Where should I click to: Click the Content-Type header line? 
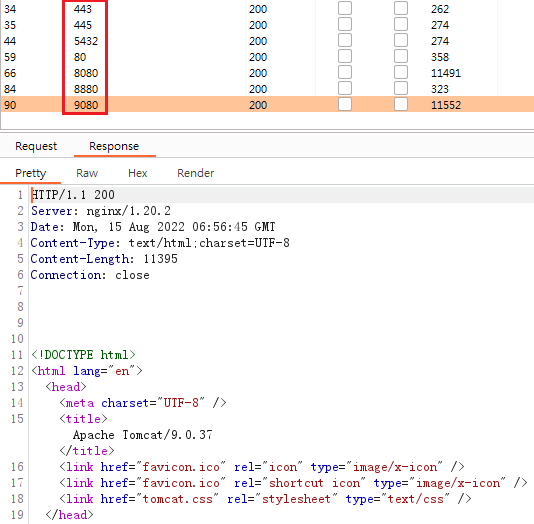click(x=160, y=243)
